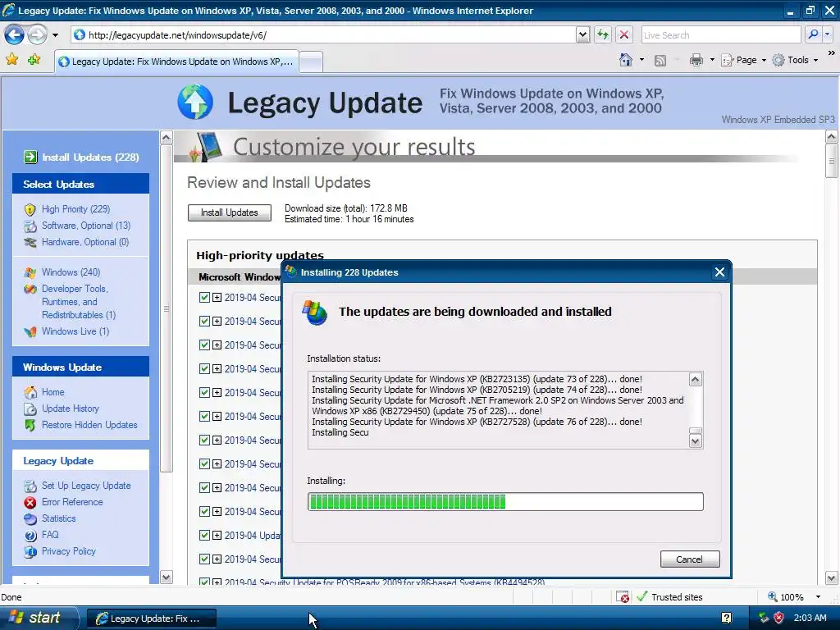
Task: Open the Home button dropdown arrow
Action: (641, 60)
